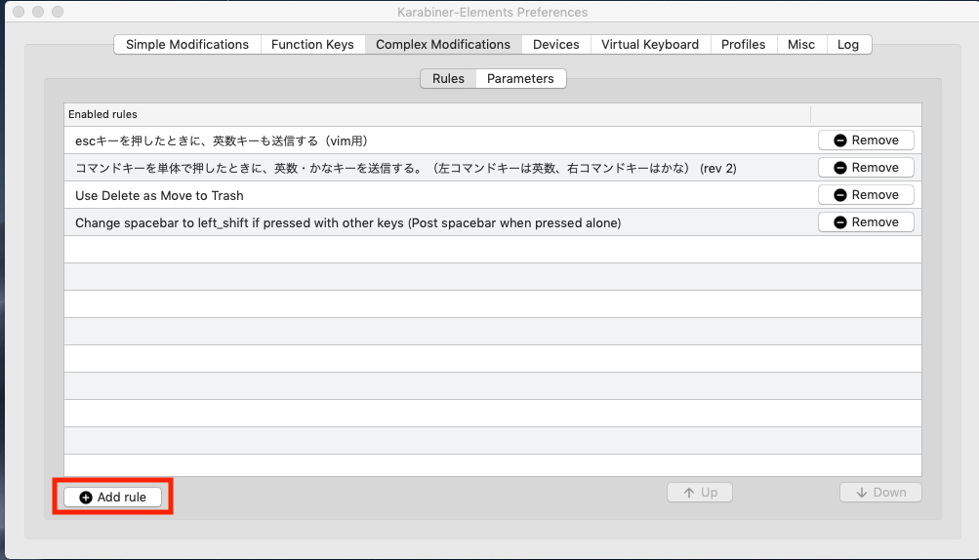Remove the Use Delete as Move to Trash rule
This screenshot has height=560, width=979.
point(866,195)
